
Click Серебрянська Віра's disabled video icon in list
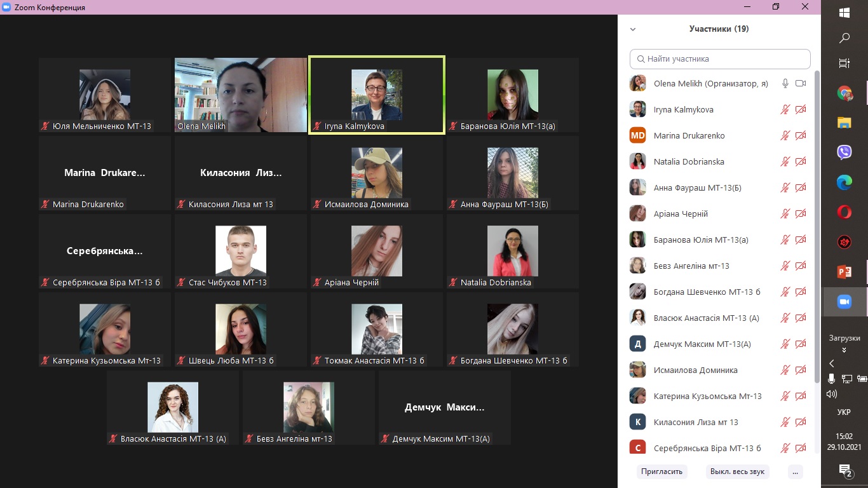801,448
